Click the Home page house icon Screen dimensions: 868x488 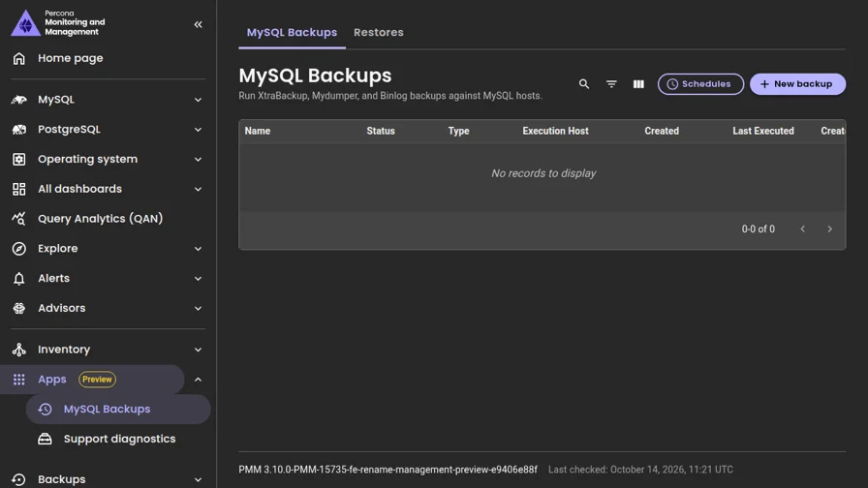tap(18, 58)
